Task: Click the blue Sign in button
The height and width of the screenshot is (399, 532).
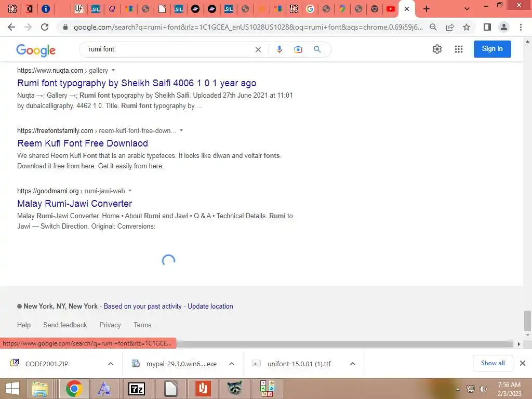Action: pyautogui.click(x=493, y=49)
